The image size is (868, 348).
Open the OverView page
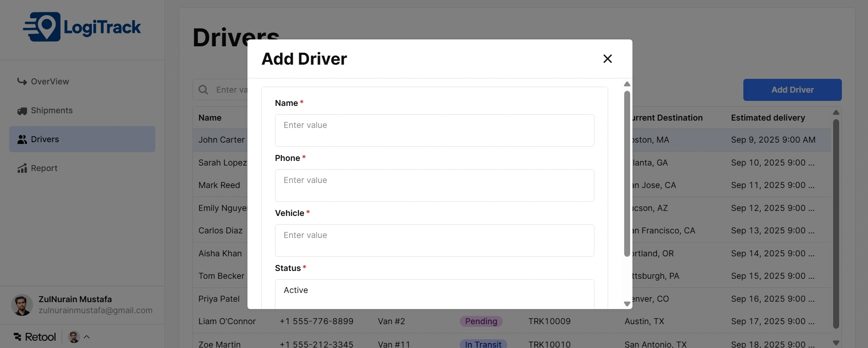click(82, 82)
